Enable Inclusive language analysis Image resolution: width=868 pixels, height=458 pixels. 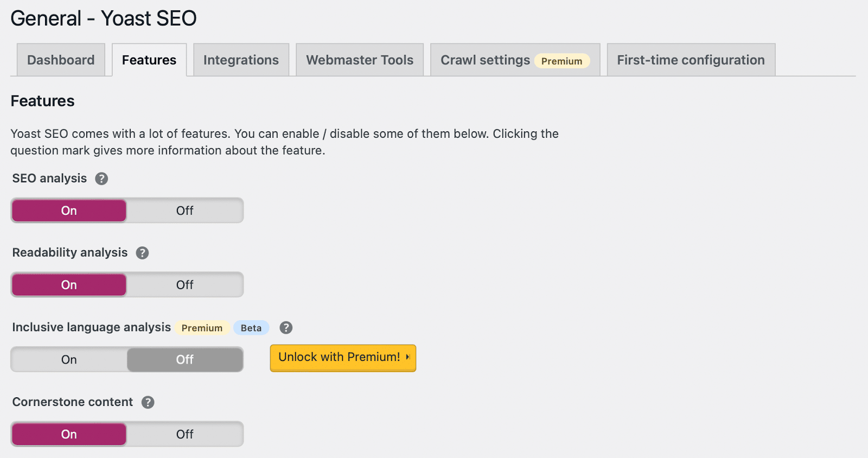click(68, 359)
